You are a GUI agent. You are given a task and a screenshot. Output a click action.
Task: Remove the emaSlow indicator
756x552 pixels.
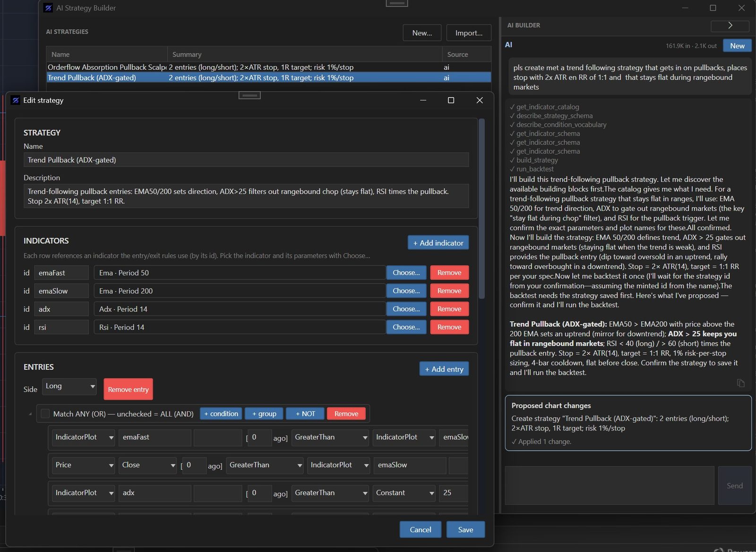pos(449,291)
